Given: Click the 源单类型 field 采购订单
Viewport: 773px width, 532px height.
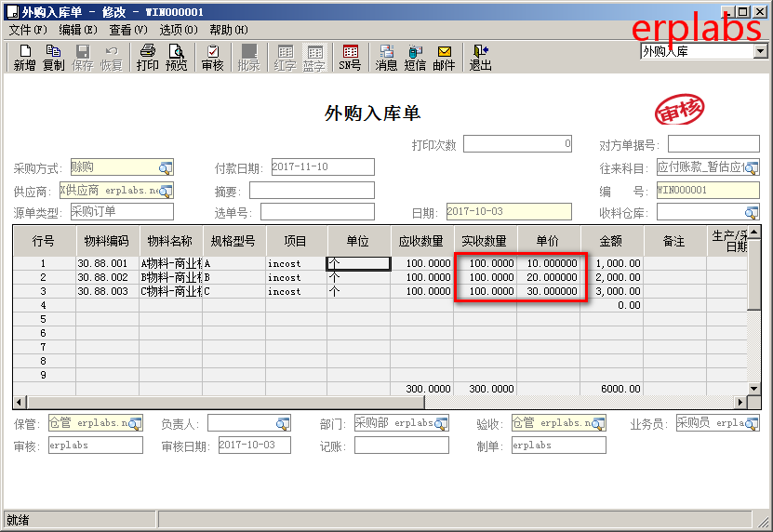Looking at the screenshot, I should pyautogui.click(x=122, y=211).
